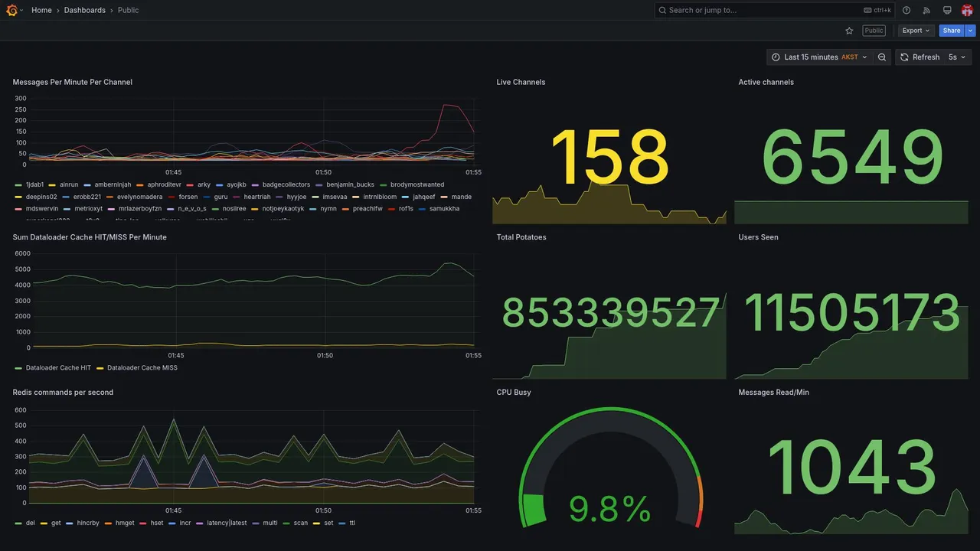Click the Grafana logo icon

coord(11,10)
